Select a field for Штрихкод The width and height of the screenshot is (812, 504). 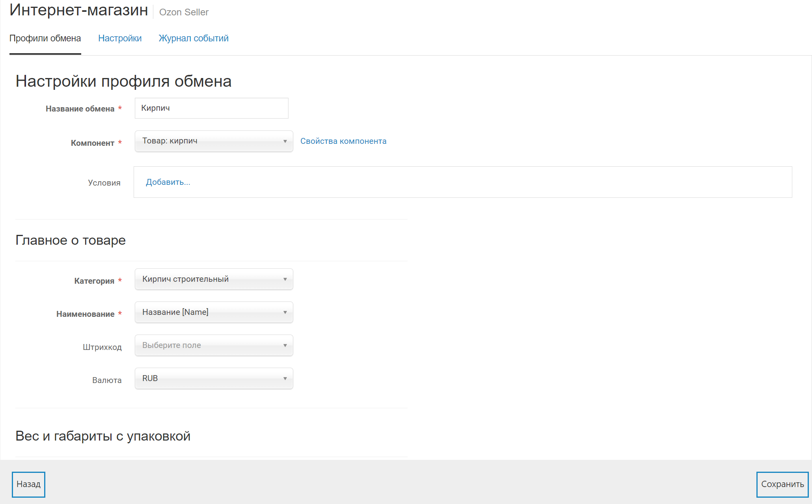(x=213, y=345)
